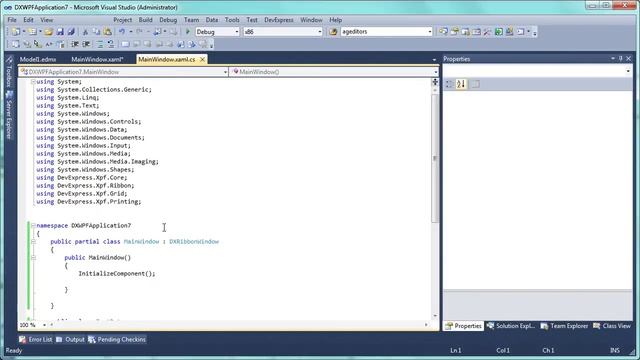Uncomment the selected lines icon
Viewport: 640px width, 360px height.
(x=111, y=44)
